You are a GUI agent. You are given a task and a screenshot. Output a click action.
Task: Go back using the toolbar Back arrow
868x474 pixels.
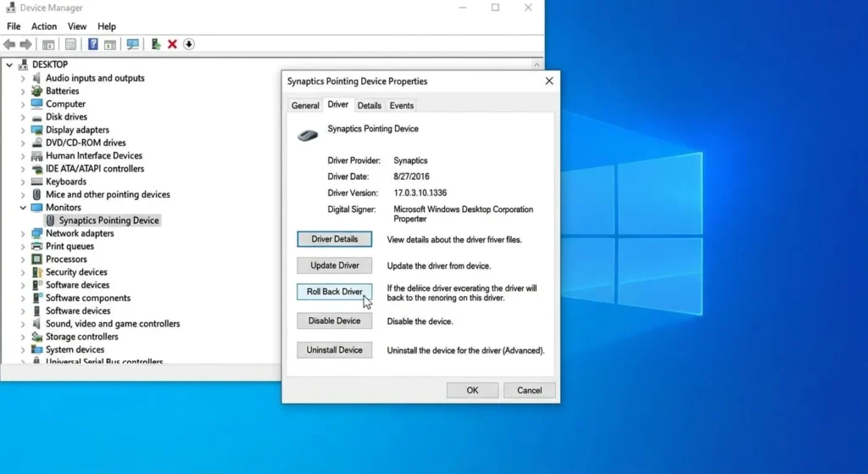[x=8, y=44]
